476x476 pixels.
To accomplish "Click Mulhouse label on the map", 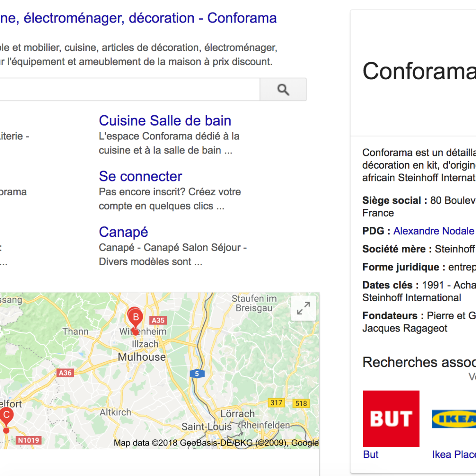I will (142, 357).
